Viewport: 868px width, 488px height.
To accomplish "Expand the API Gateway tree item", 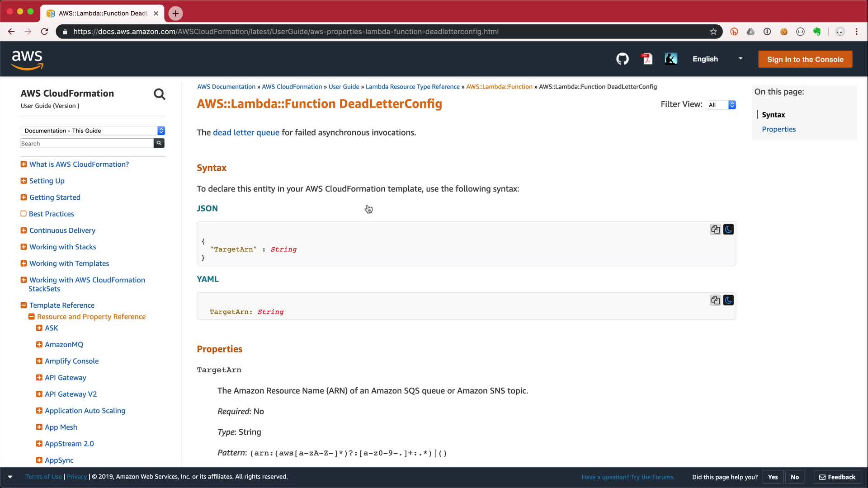I will coord(39,378).
